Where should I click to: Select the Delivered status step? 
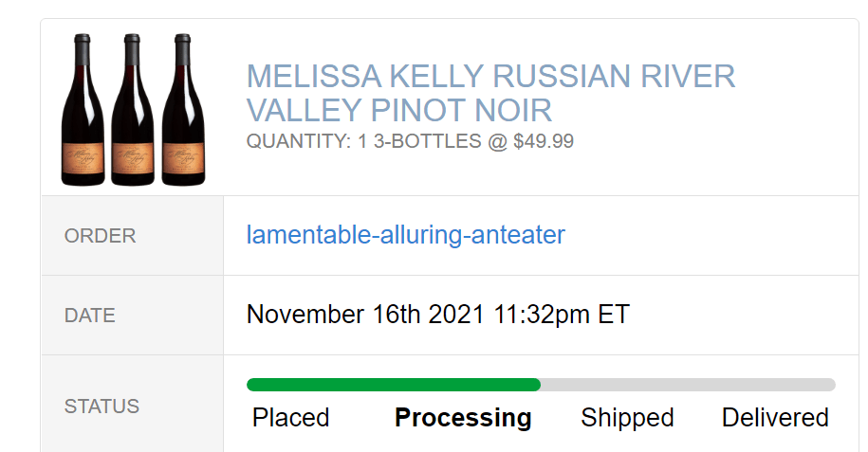pyautogui.click(x=775, y=418)
